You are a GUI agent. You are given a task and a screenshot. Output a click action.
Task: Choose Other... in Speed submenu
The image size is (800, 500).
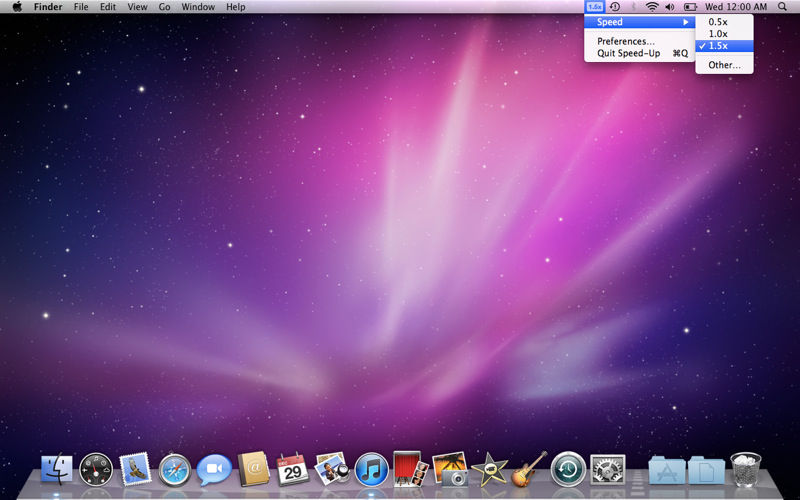[724, 65]
